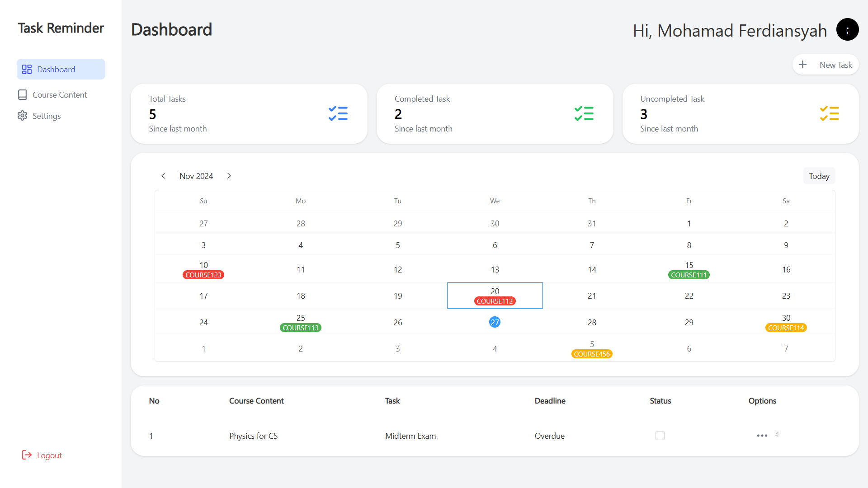868x488 pixels.
Task: Go to previous month with left chevron
Action: point(163,176)
